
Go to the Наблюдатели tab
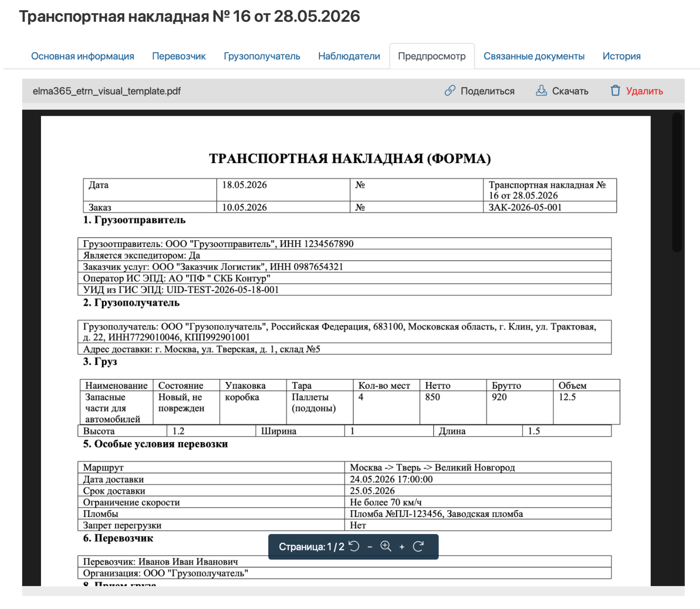tap(349, 56)
